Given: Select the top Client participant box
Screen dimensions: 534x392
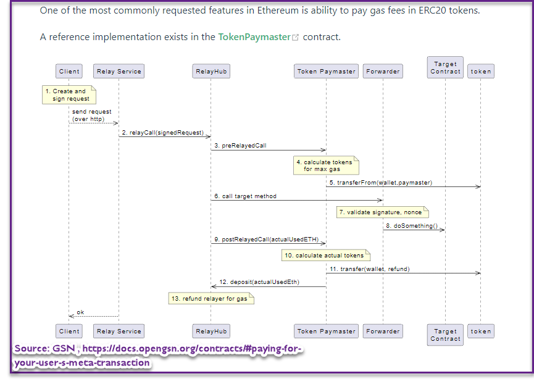Looking at the screenshot, I should [69, 71].
